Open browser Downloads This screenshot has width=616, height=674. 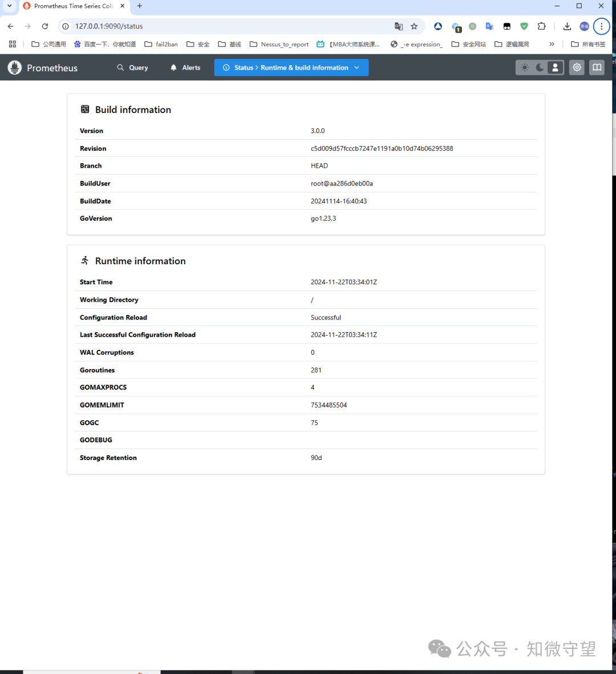tap(567, 26)
